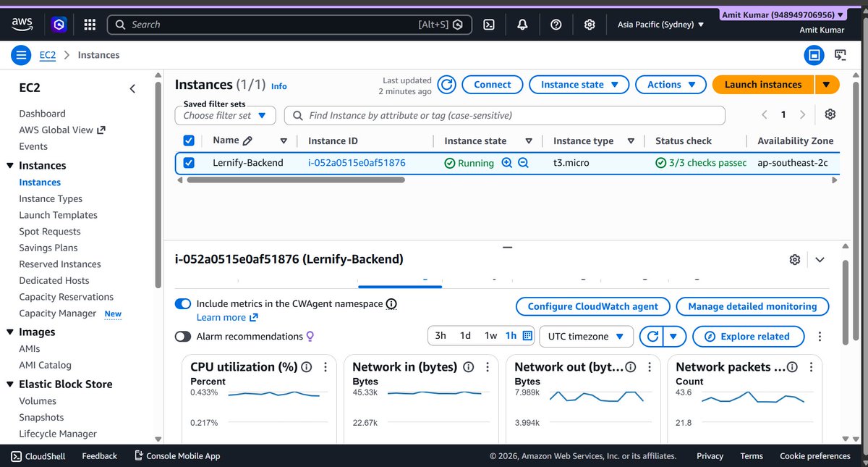
Task: Open CloudShell from the top bar icon
Action: pyautogui.click(x=489, y=25)
